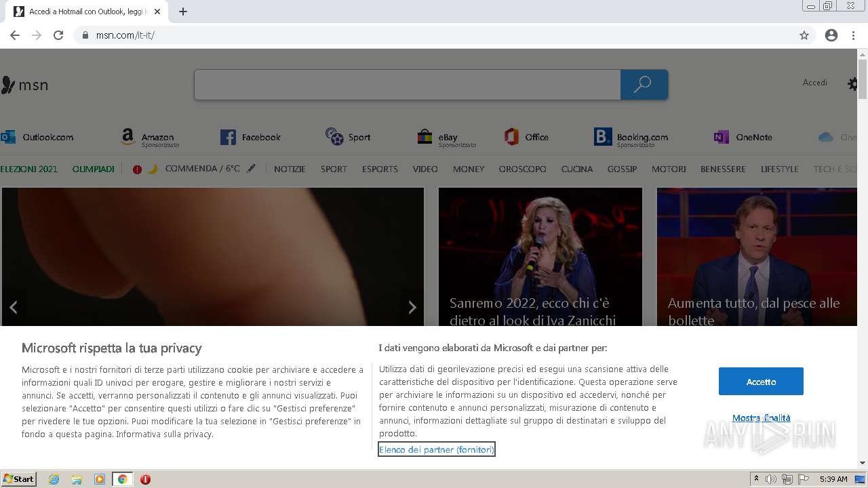This screenshot has width=868, height=488.
Task: Open the OROSCOPO section
Action: (x=522, y=169)
